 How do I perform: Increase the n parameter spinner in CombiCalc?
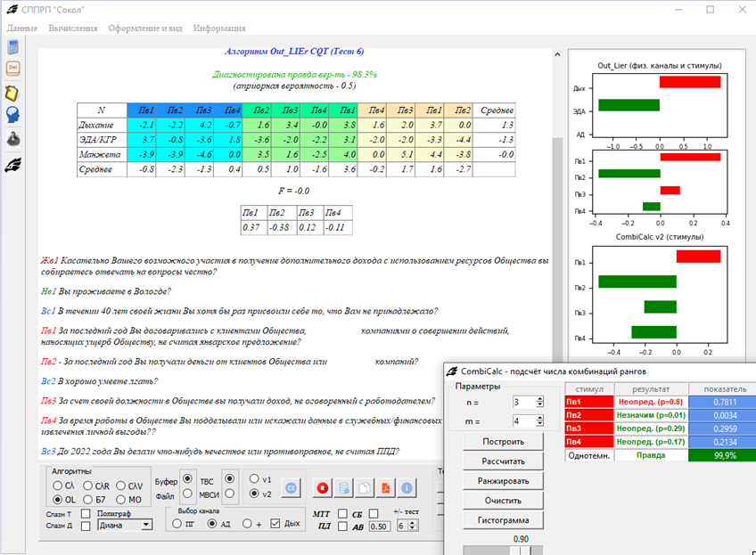(540, 401)
